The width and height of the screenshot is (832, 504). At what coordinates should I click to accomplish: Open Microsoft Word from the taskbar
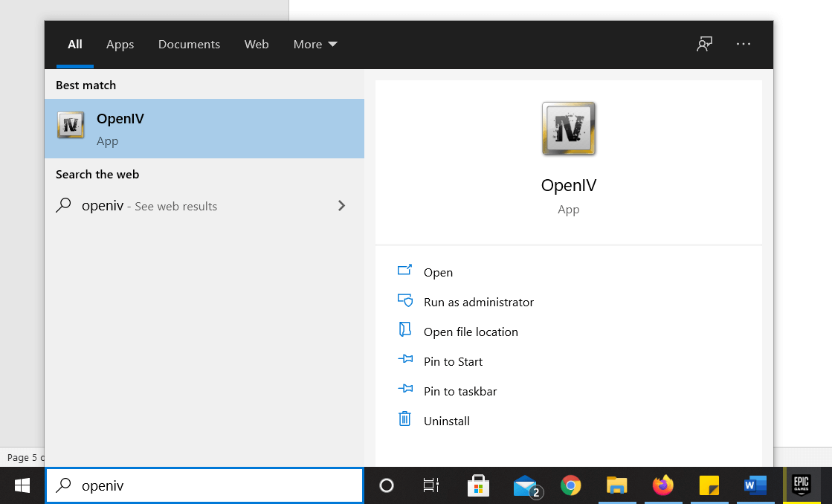755,485
